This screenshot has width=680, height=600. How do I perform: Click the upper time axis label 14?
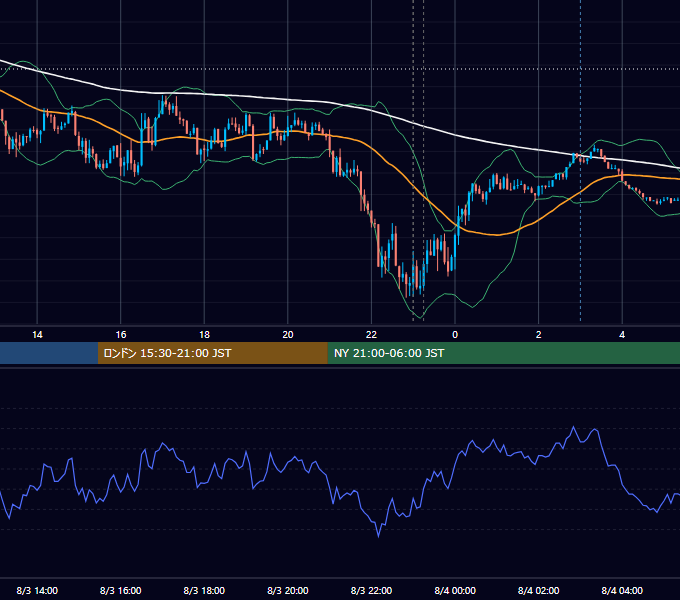37,335
